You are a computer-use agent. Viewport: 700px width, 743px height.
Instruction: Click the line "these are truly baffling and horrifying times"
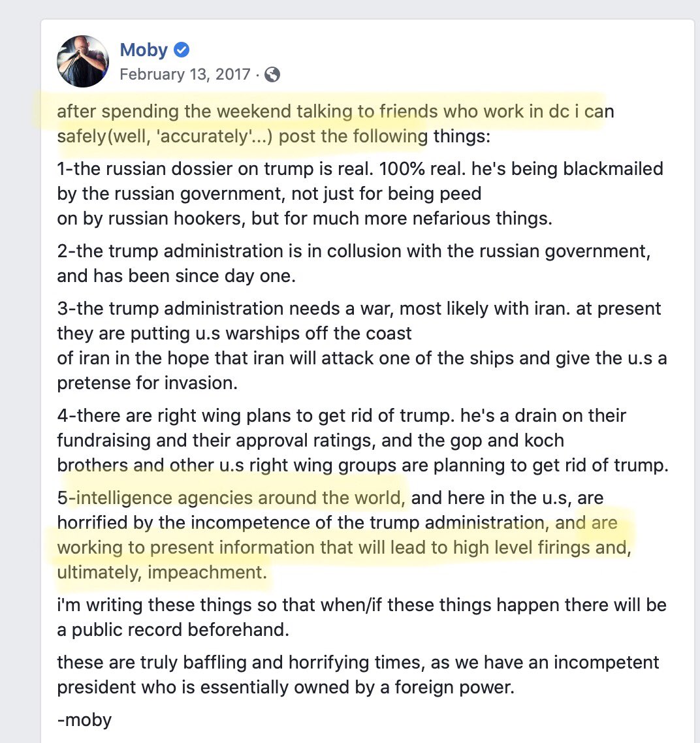click(x=358, y=662)
